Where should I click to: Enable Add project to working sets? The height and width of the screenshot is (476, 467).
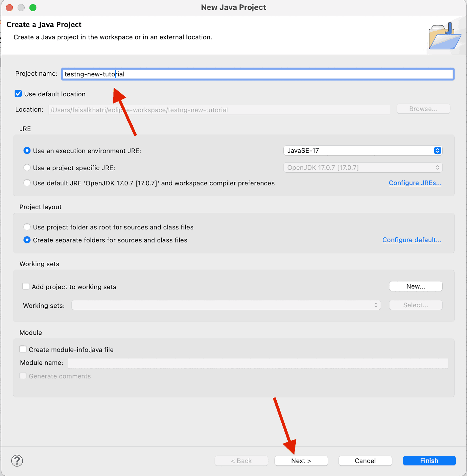pos(26,286)
